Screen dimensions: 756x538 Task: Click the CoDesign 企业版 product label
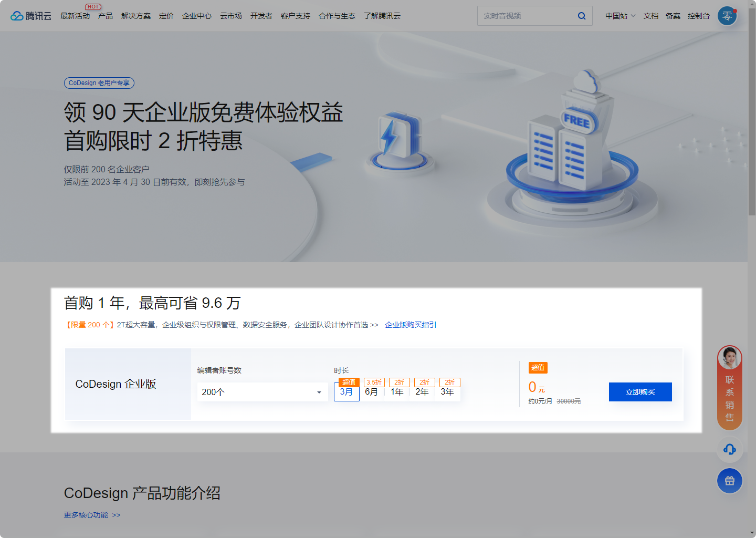(x=116, y=384)
